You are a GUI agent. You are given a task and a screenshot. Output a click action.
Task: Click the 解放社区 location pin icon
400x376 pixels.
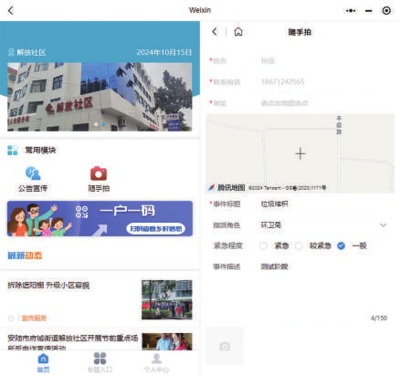[x=11, y=52]
